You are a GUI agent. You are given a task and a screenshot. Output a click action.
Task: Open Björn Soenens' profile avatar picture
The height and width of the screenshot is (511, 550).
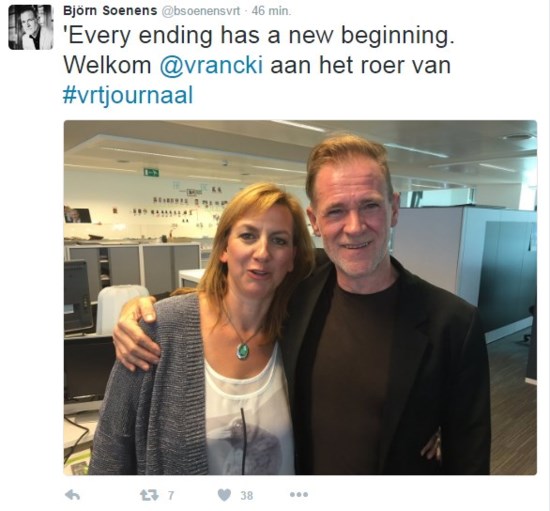point(31,27)
